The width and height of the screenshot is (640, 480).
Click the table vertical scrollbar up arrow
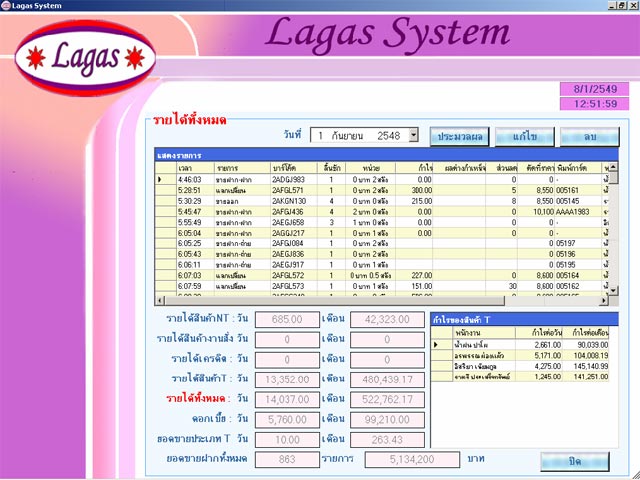(613, 167)
